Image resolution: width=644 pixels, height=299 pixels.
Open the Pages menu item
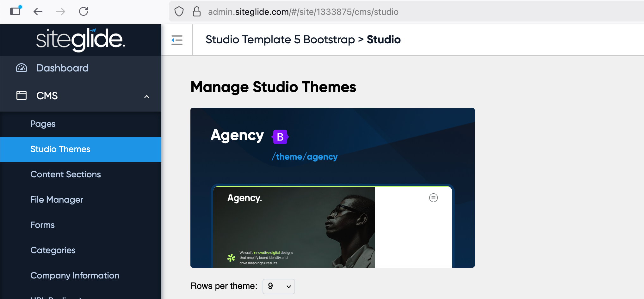[x=43, y=124]
